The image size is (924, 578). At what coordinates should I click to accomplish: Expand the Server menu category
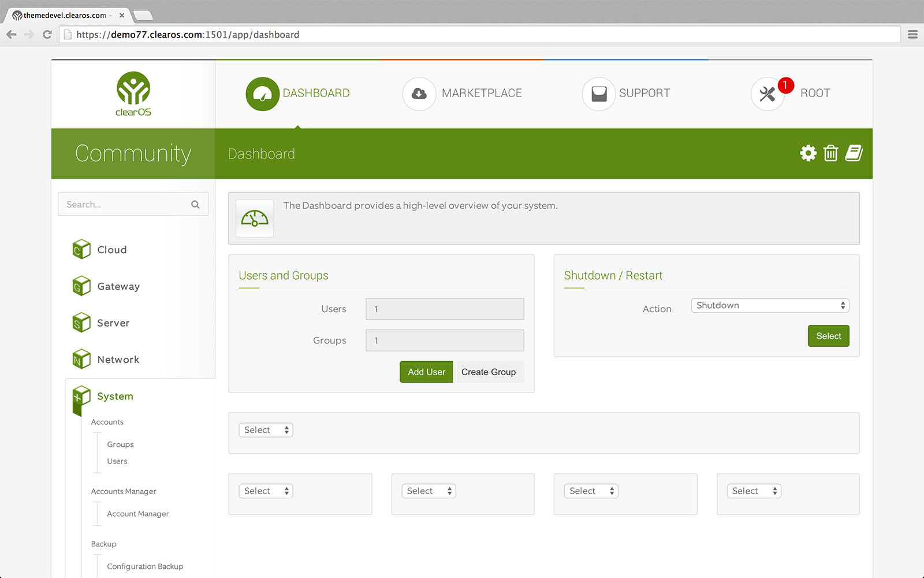click(113, 323)
